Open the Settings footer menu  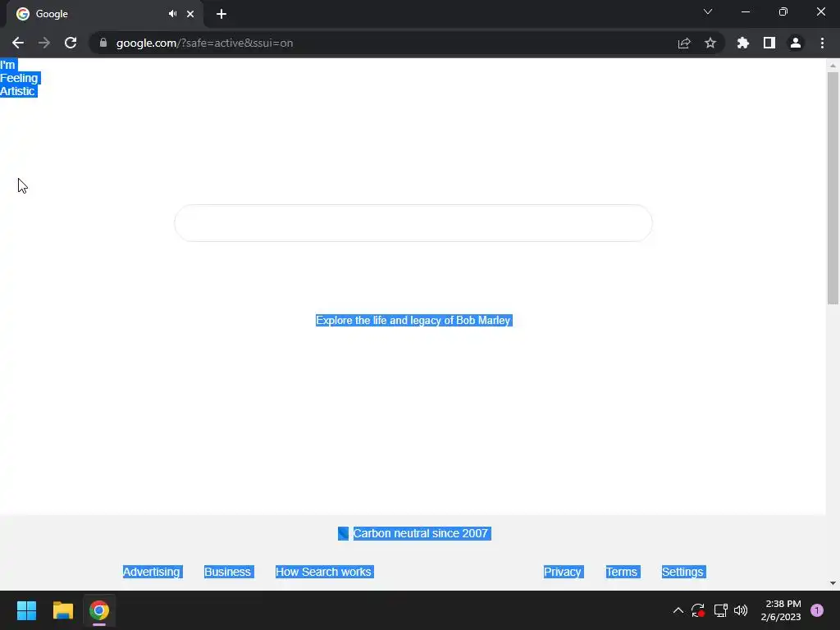tap(683, 572)
